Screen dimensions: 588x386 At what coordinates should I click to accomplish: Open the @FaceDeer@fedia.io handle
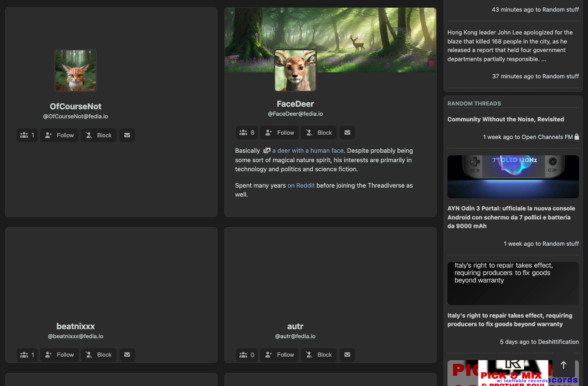tap(295, 114)
